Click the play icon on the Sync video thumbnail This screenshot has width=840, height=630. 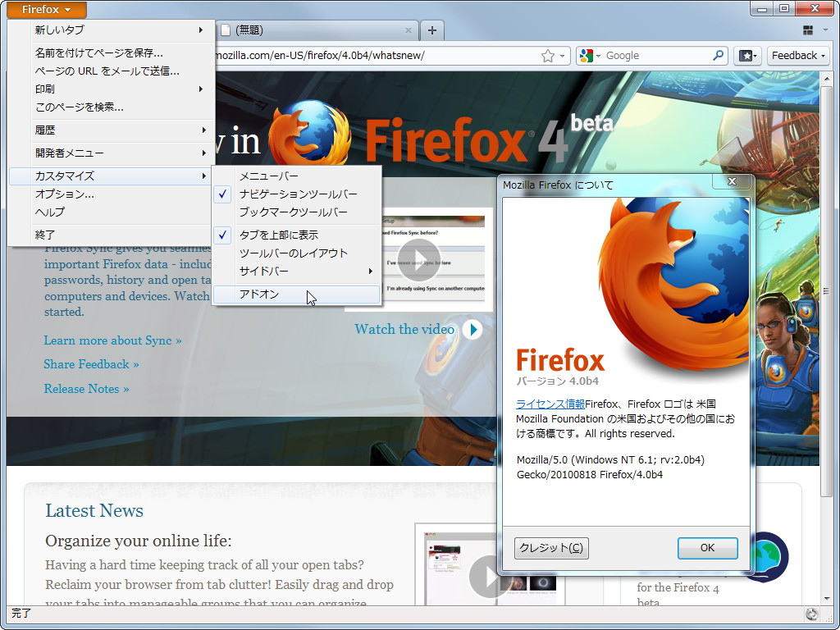(x=418, y=259)
